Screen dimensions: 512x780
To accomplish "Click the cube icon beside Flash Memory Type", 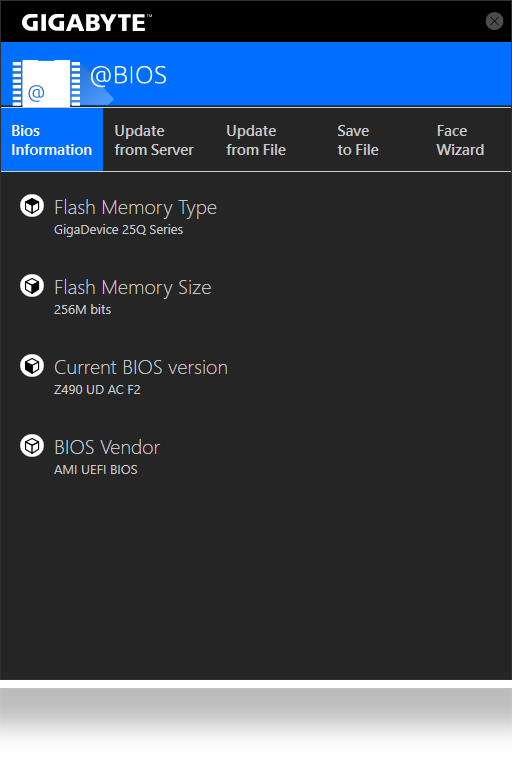I will (32, 205).
